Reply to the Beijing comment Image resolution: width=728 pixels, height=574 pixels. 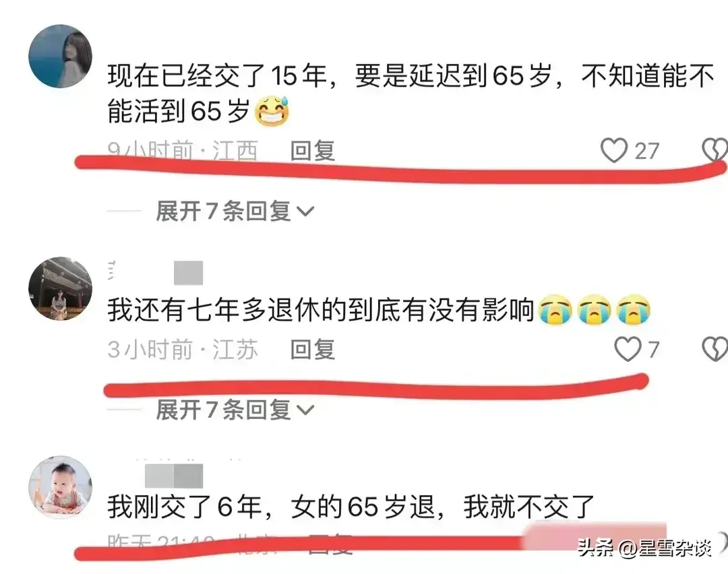click(330, 544)
